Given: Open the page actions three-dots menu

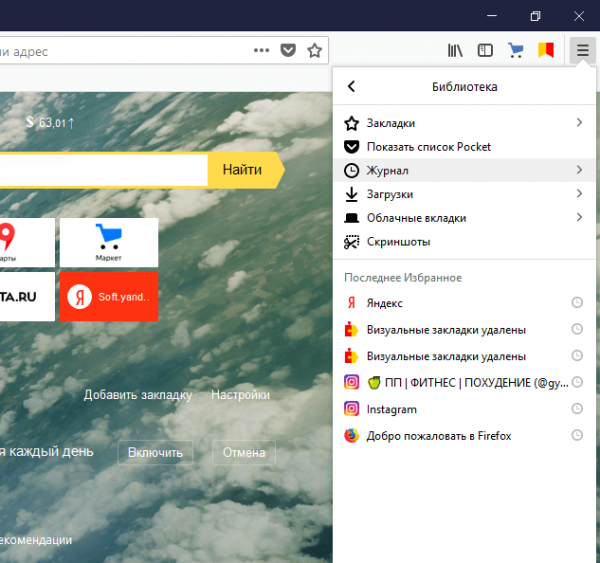Looking at the screenshot, I should click(261, 50).
